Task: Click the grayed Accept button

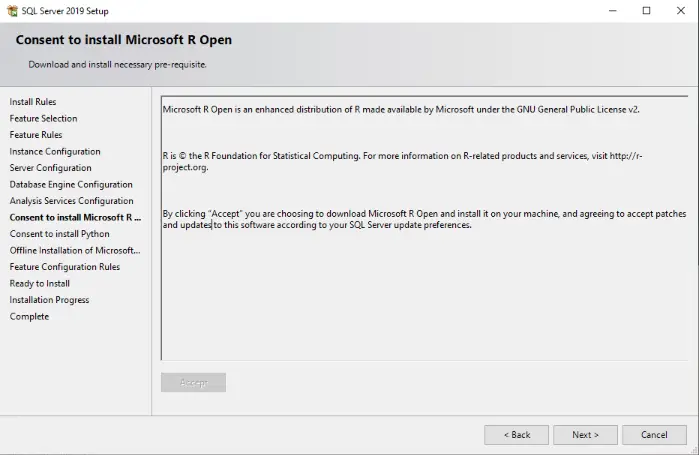Action: (193, 382)
